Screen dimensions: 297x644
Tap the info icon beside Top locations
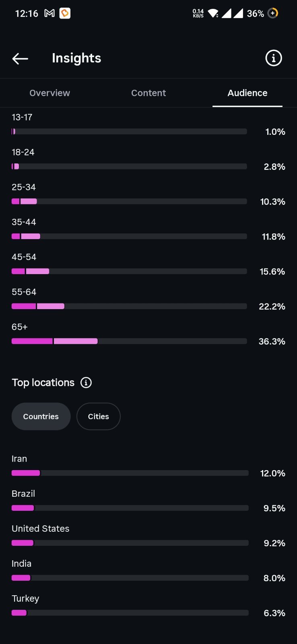point(86,382)
